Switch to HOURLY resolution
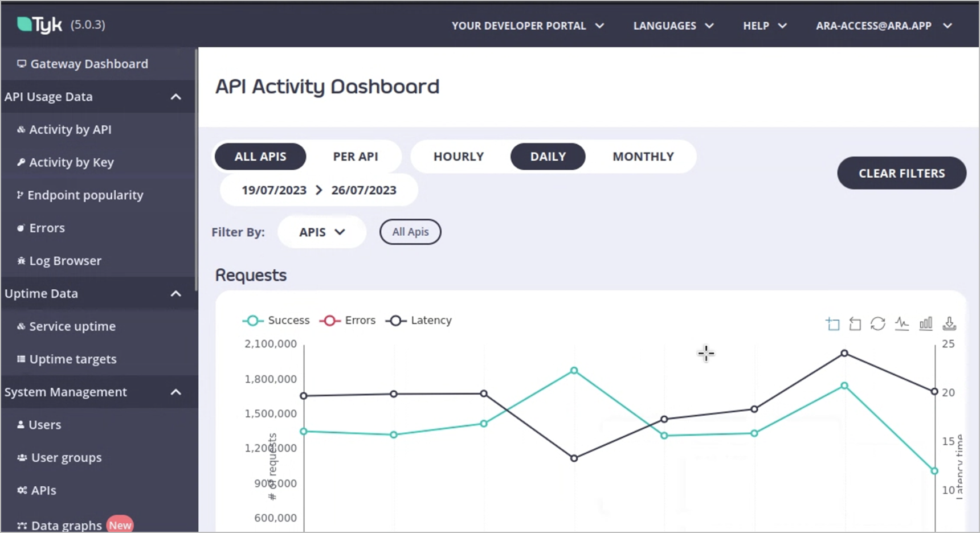Screen dimensions: 980x533 pos(459,157)
